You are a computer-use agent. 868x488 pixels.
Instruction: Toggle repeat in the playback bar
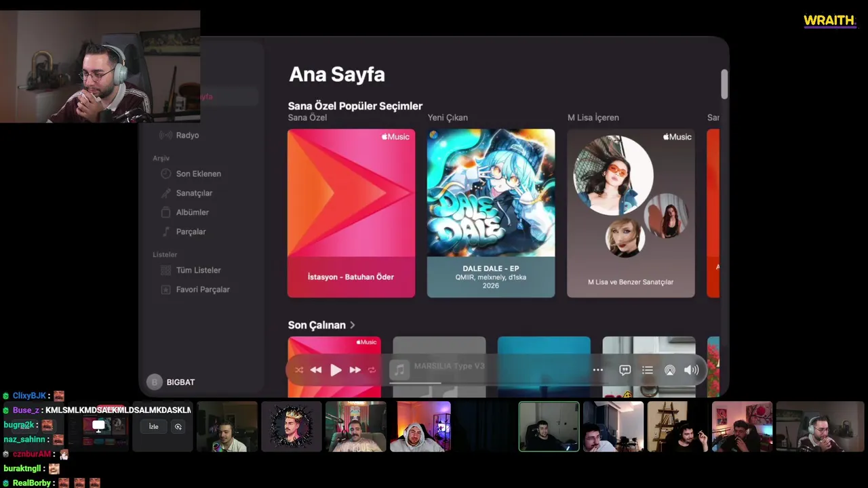click(372, 370)
